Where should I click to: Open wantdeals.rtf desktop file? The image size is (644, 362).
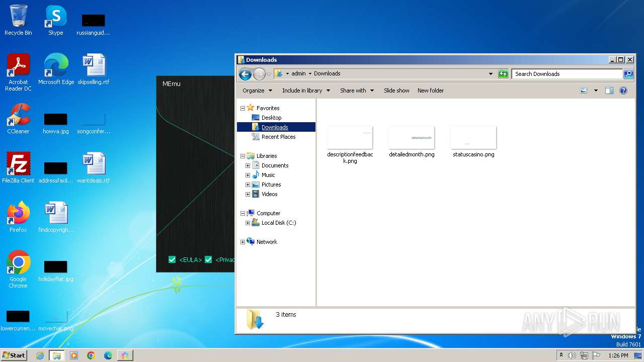(x=94, y=168)
